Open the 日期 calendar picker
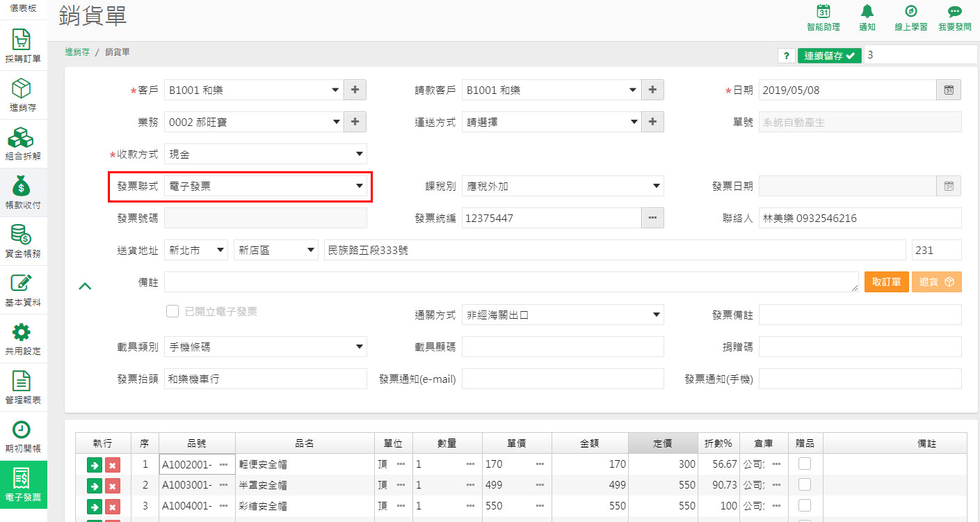The width and height of the screenshot is (980, 522). click(949, 90)
